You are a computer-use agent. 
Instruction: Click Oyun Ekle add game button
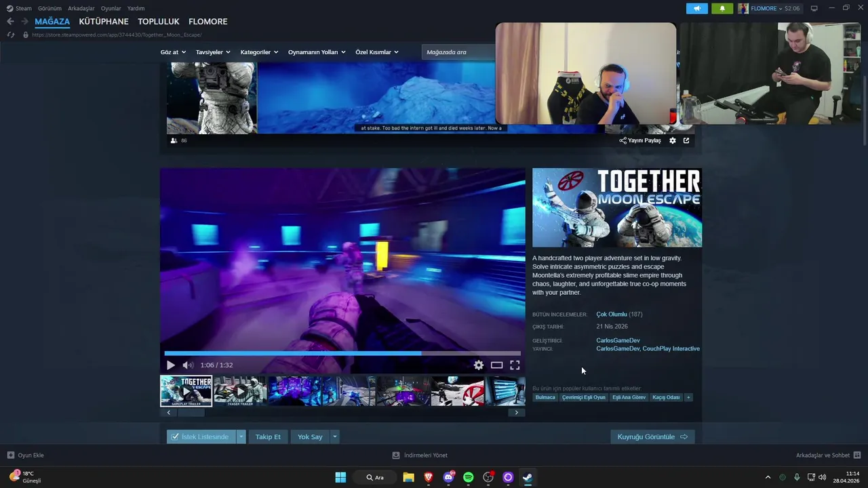point(26,455)
